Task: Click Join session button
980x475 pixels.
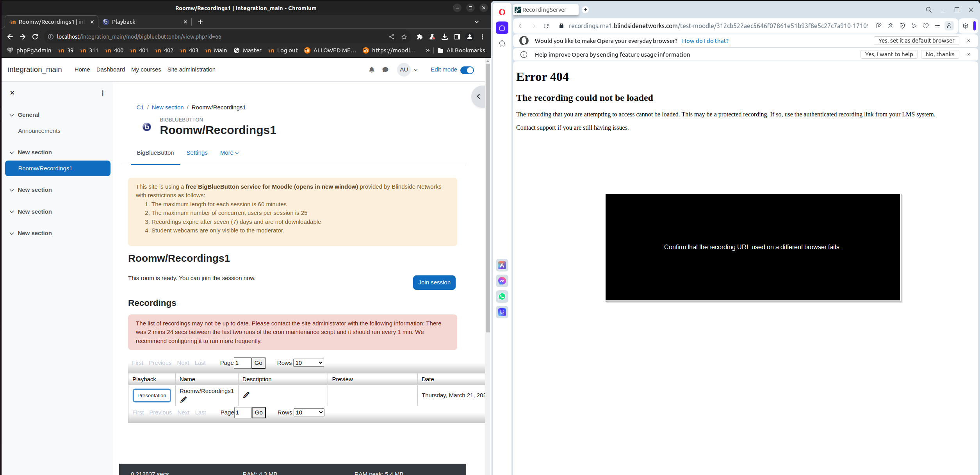Action: 434,282
